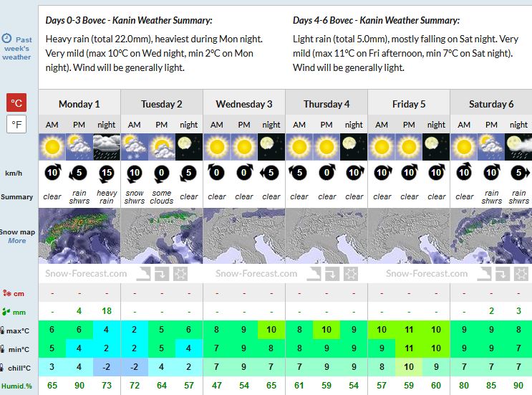Select the Wednesday 3 day header
Viewport: 532px width, 395px height.
[244, 104]
